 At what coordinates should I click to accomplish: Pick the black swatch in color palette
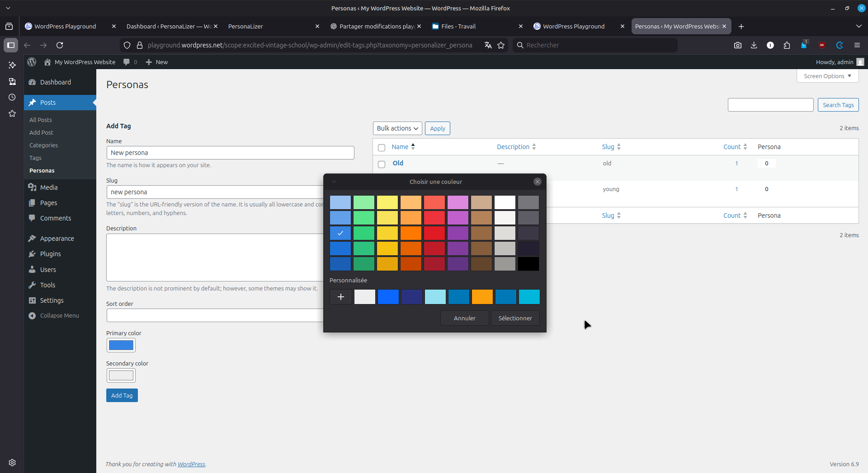pos(528,264)
